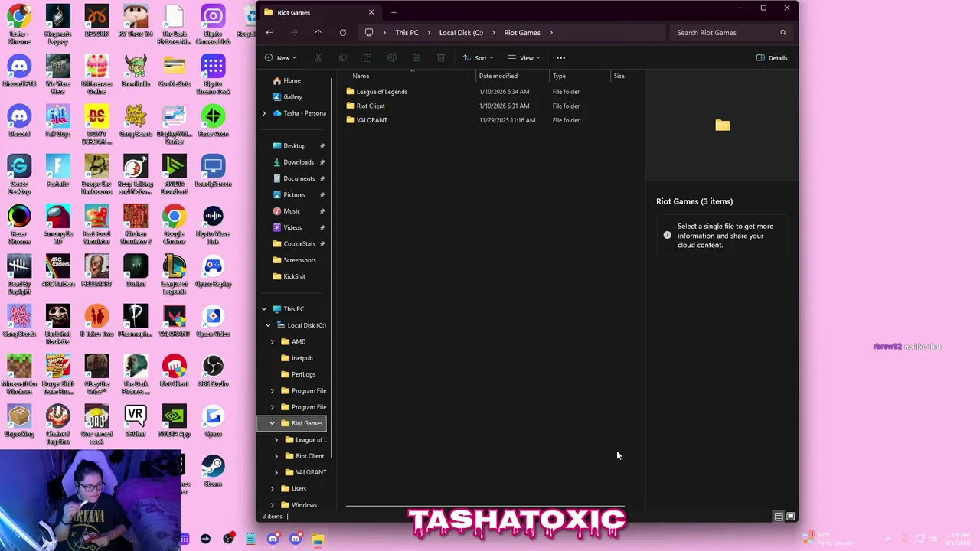
Task: Select DEVOUR desktop shortcut
Action: click(x=96, y=21)
